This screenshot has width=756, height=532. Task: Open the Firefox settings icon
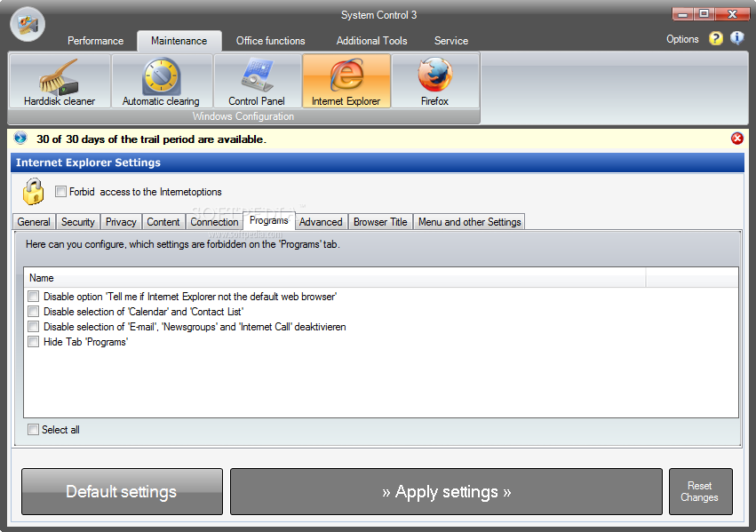pos(435,81)
